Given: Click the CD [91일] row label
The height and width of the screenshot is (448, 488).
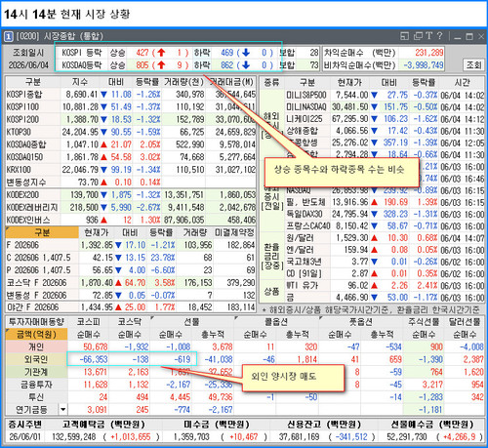Looking at the screenshot, I should [x=304, y=273].
